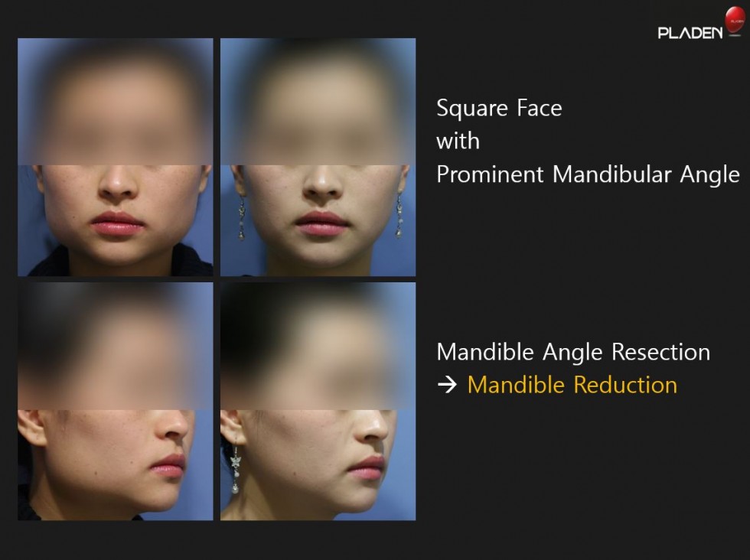Screen dimensions: 750x560
Task: Click the black collar in the top-left photo
Action: (192, 259)
